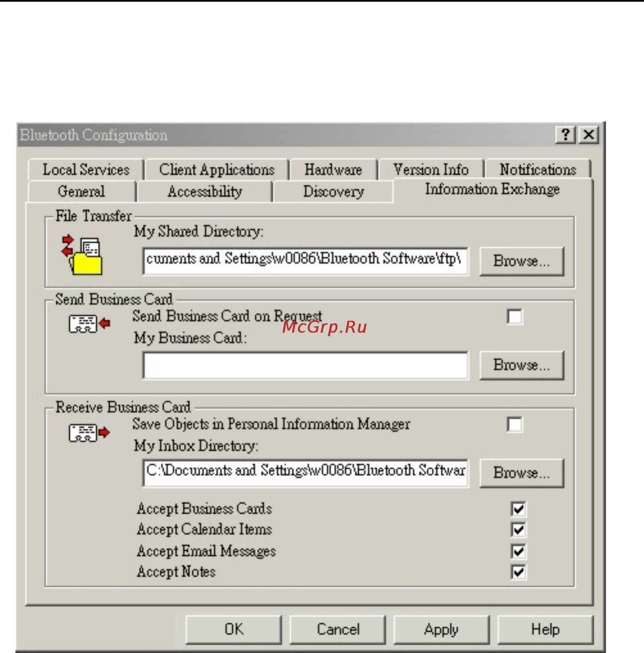Select the Discovery tab

334,191
